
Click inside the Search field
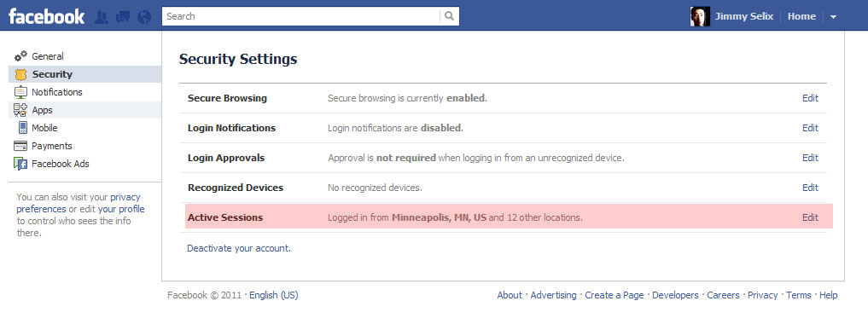301,16
